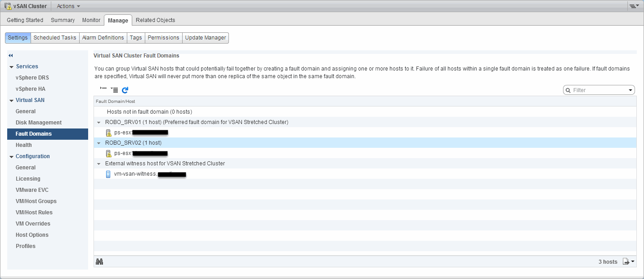Click the Alarm Definitions button
Viewport: 644px width, 279px height.
[103, 38]
